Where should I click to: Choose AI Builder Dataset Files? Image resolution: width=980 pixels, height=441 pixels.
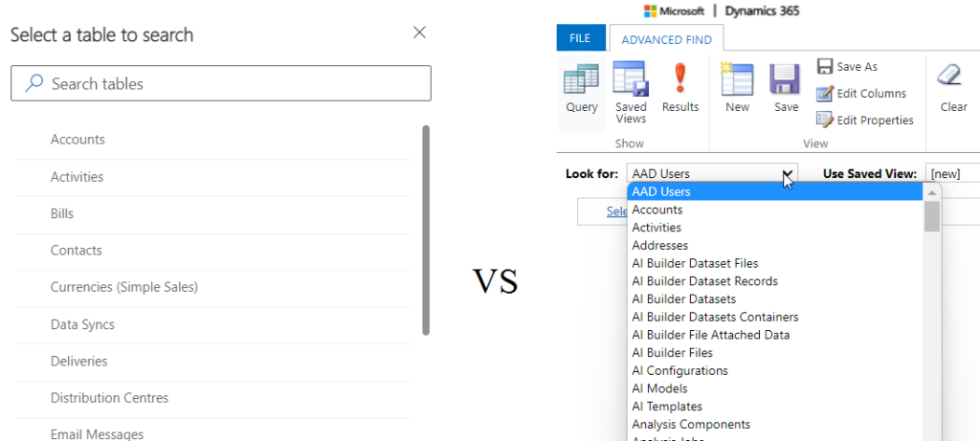pyautogui.click(x=775, y=264)
